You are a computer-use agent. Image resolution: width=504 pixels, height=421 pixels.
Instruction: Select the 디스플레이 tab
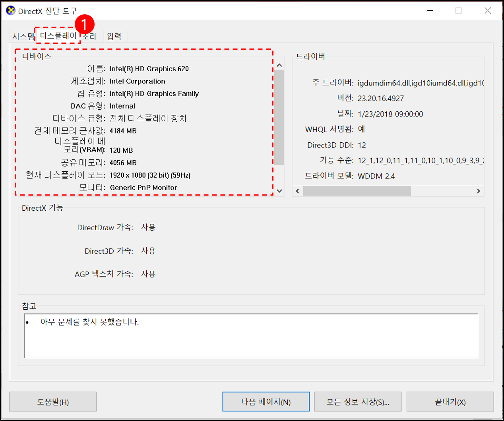(58, 36)
